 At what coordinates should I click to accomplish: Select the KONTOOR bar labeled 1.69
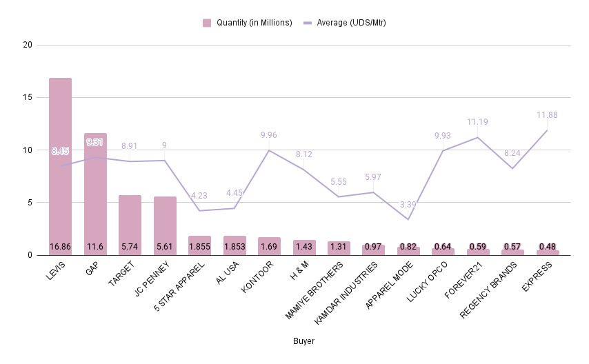pyautogui.click(x=270, y=246)
